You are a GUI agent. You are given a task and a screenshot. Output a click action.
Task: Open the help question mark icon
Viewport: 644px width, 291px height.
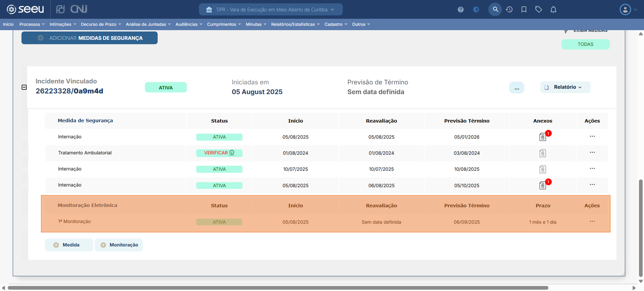coord(460,10)
